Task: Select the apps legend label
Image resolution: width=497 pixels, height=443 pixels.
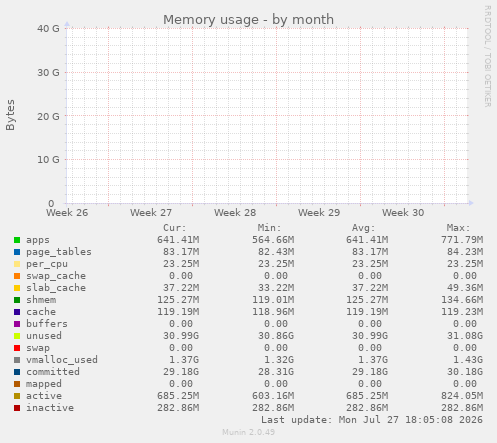Action: 38,240
